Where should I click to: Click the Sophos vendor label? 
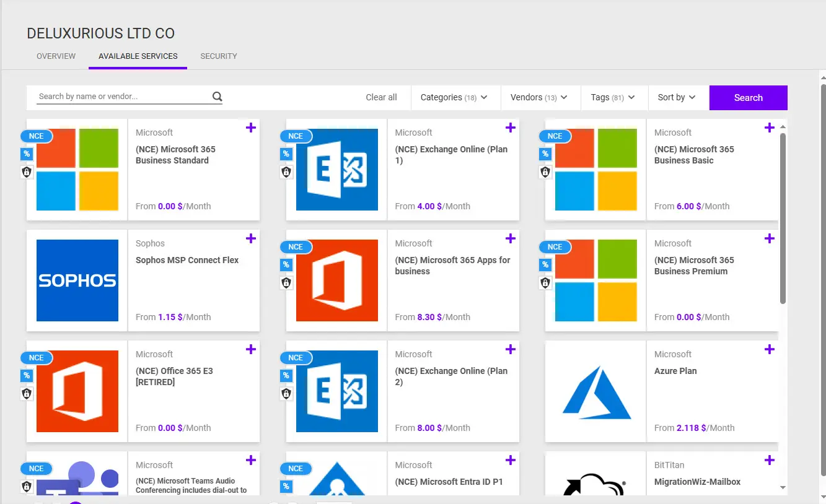150,243
